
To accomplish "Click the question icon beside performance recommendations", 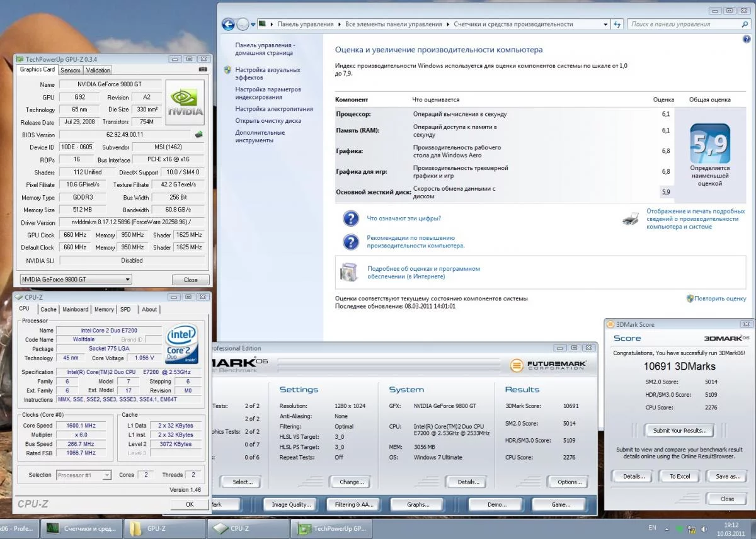I will 350,242.
